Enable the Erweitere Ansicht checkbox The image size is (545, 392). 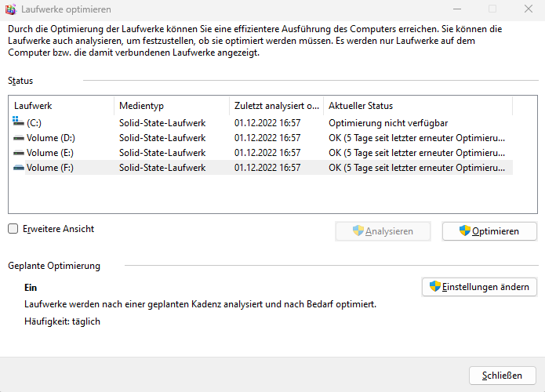point(13,229)
